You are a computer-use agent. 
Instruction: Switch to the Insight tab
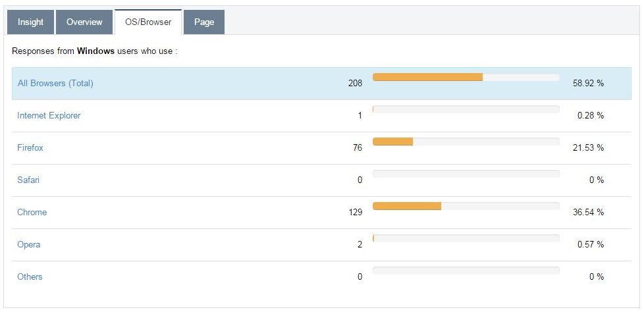click(30, 22)
